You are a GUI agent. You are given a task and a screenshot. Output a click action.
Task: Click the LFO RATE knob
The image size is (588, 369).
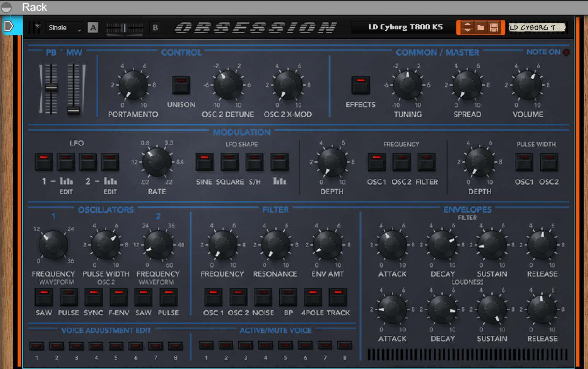coord(157,162)
